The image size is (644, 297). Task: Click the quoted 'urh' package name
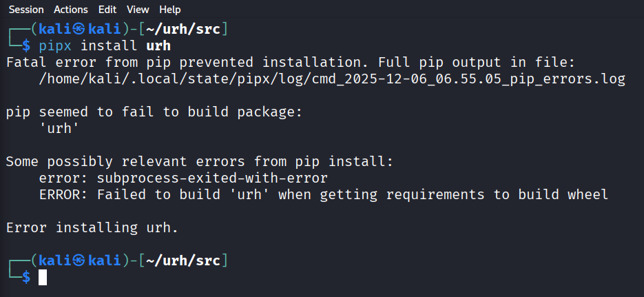[59, 129]
